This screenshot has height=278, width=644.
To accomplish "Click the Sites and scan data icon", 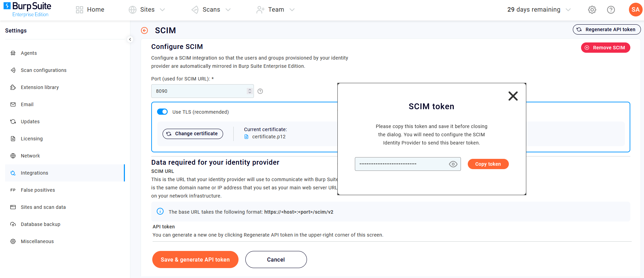I will coord(13,207).
